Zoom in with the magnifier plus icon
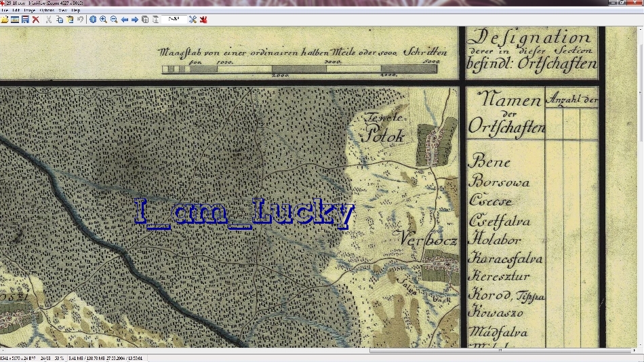 103,19
